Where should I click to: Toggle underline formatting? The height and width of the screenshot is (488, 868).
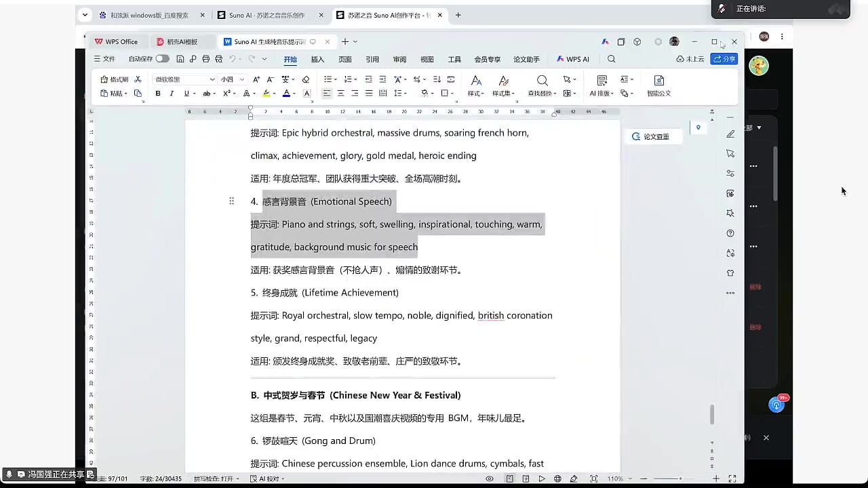point(186,94)
